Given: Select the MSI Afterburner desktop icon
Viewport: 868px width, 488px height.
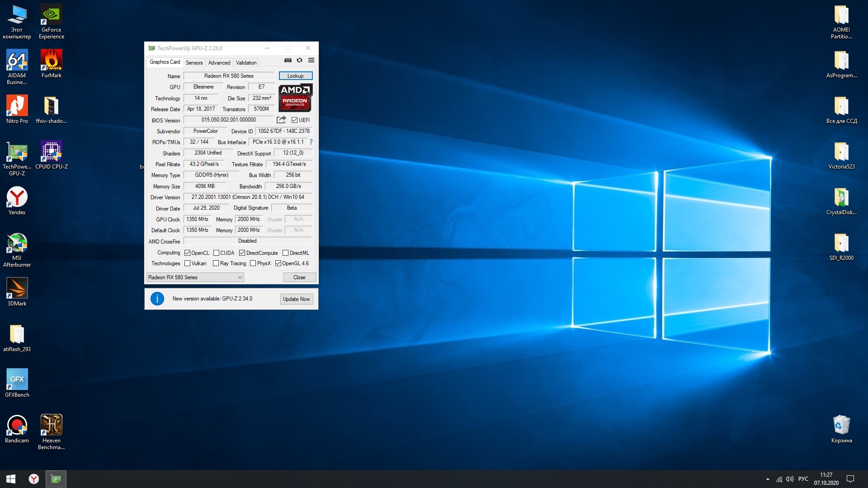Looking at the screenshot, I should 17,249.
